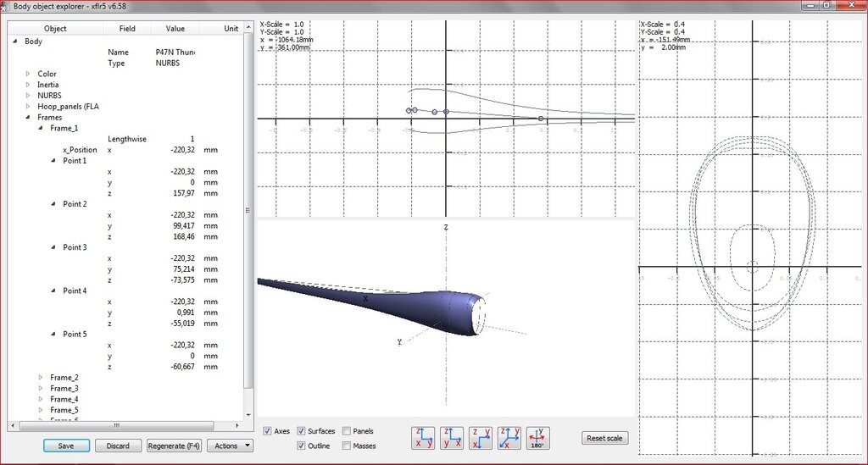Toggle the Outline checkbox
This screenshot has width=868, height=465.
[302, 446]
